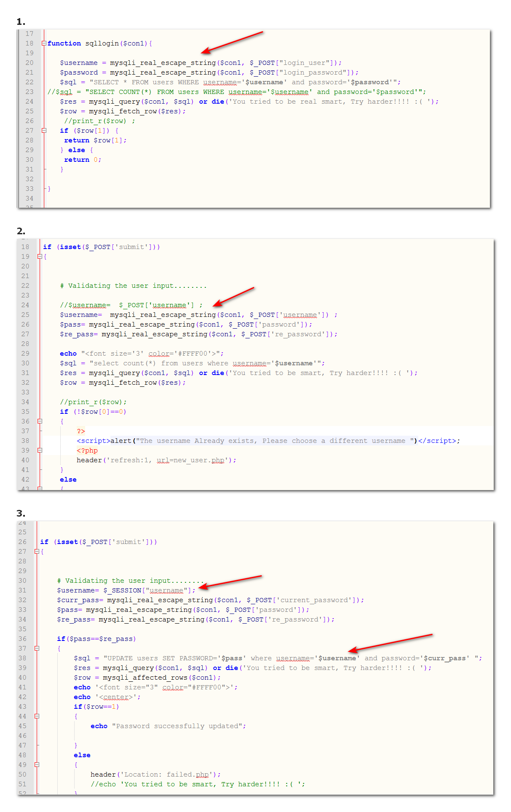Click the highlighted alert script line
The height and width of the screenshot is (812, 511).
click(268, 441)
